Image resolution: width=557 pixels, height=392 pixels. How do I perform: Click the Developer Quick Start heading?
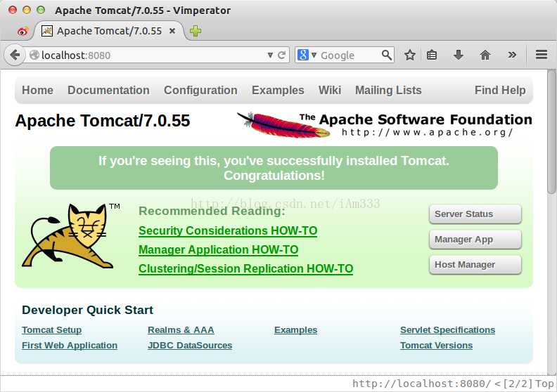pyautogui.click(x=87, y=310)
